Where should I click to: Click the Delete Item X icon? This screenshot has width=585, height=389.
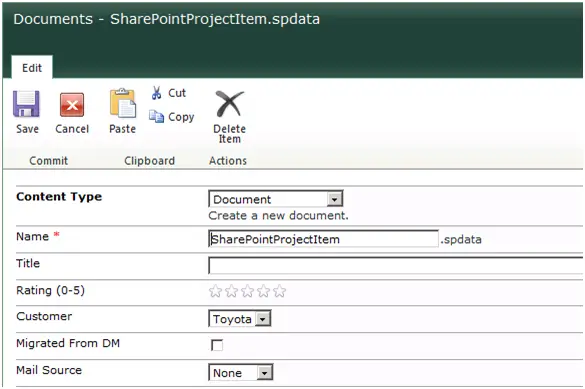(x=229, y=104)
